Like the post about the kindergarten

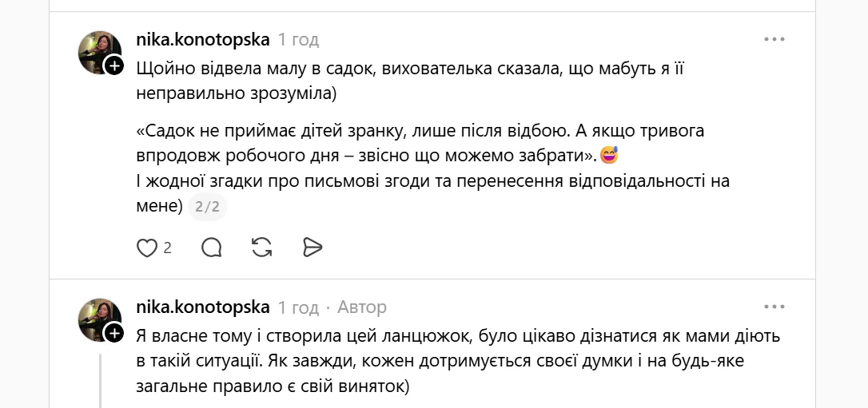pyautogui.click(x=147, y=248)
